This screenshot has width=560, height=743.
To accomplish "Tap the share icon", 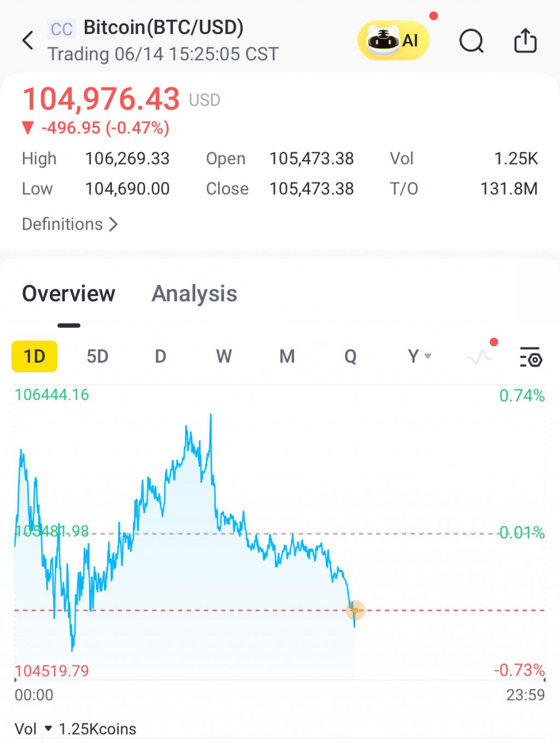I will coord(525,40).
